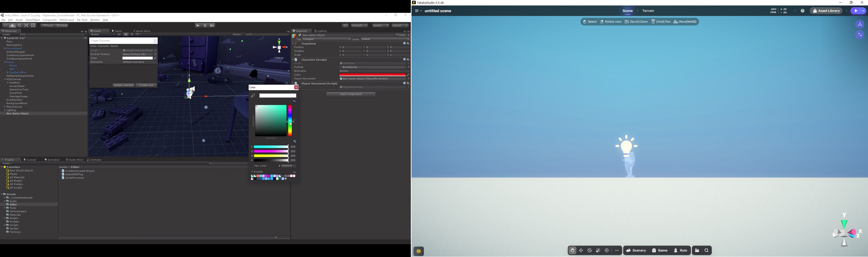
Task: Open folder icon in YahahaStudio toolbar
Action: click(x=697, y=251)
